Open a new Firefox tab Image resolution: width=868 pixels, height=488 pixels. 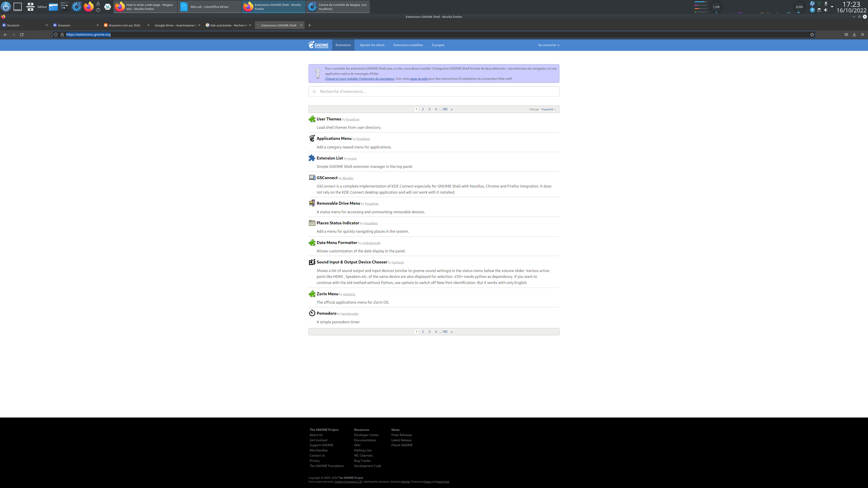[x=310, y=25]
